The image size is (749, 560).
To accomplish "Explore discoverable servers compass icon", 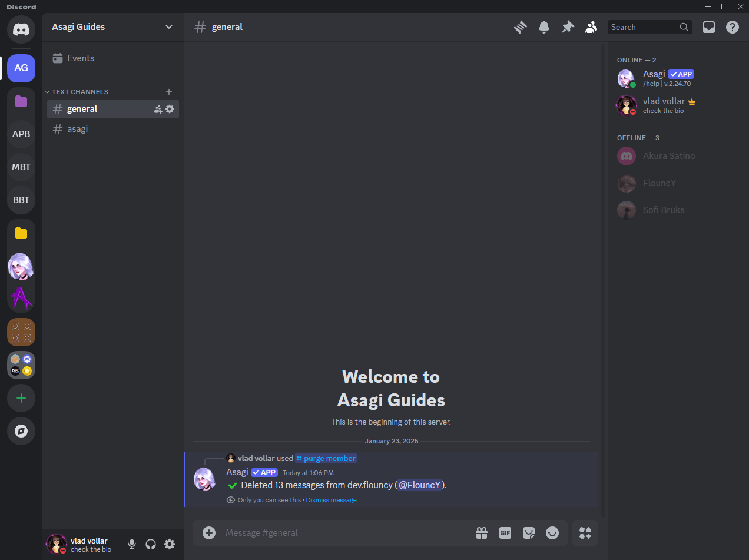I will (21, 431).
